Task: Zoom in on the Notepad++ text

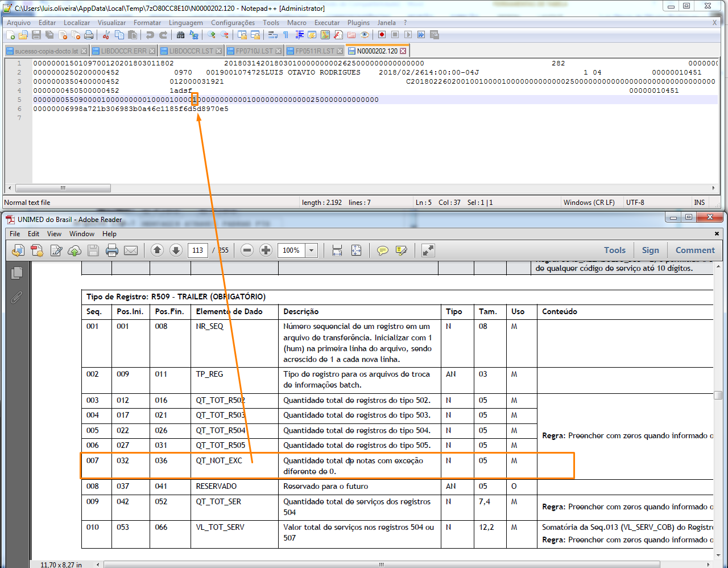Action: (212, 35)
